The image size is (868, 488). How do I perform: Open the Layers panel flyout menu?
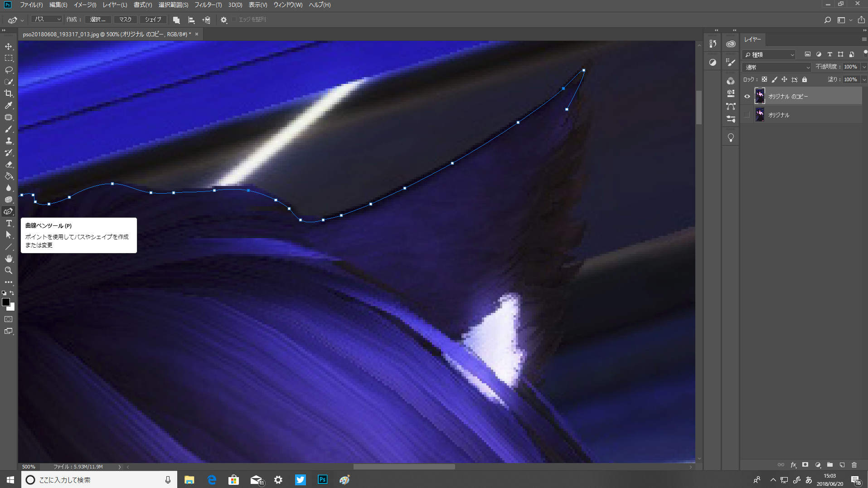(x=864, y=39)
